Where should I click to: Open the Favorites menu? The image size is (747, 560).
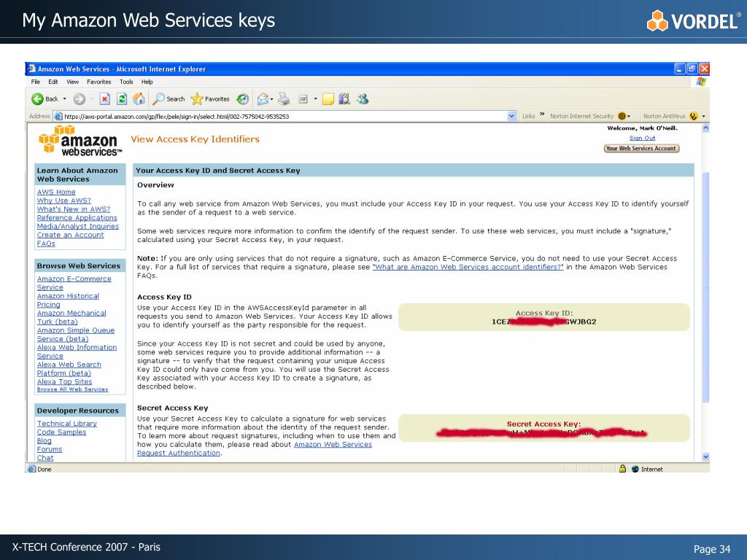click(x=98, y=82)
